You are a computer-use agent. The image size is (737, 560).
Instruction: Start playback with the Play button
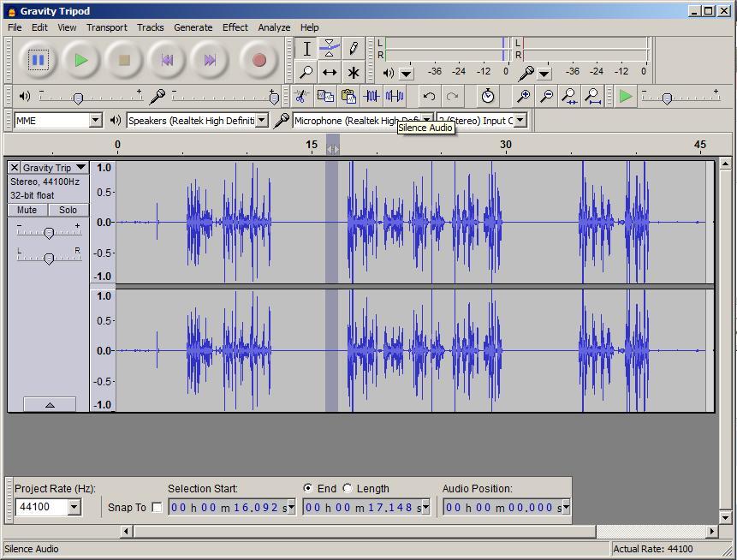pyautogui.click(x=80, y=60)
